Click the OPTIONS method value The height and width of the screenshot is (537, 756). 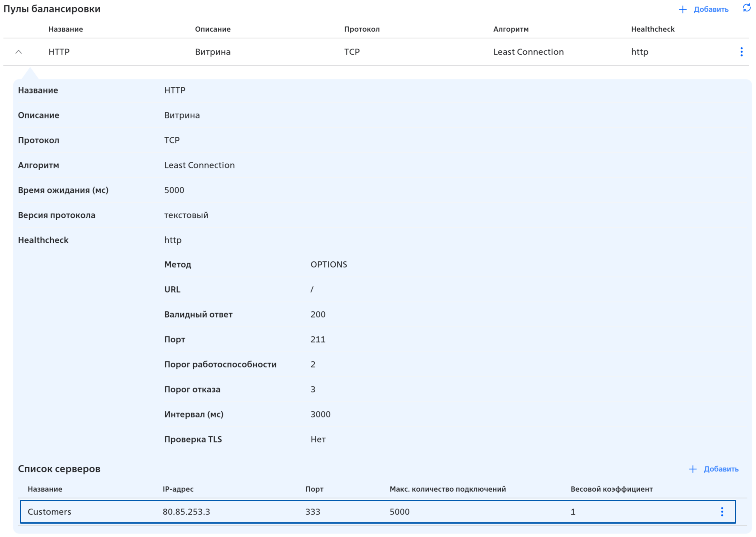coord(329,264)
